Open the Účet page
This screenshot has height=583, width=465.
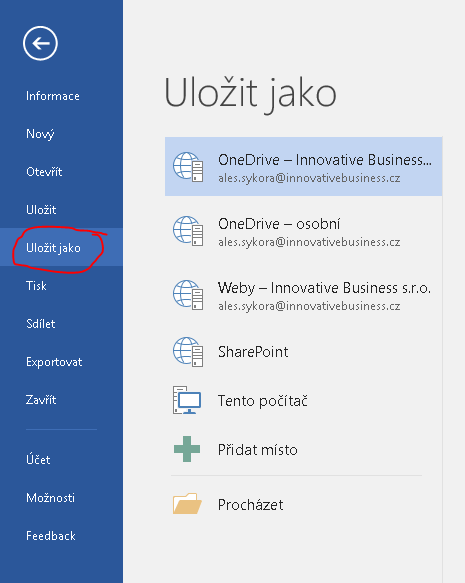38,460
